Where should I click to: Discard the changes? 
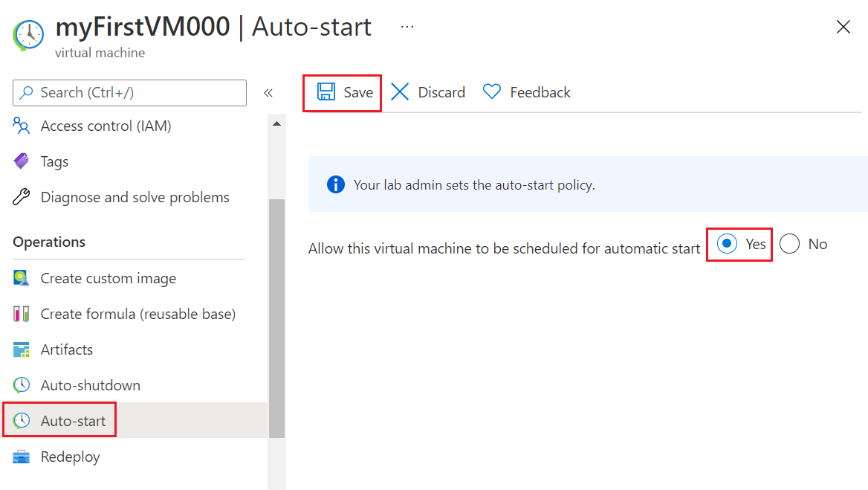click(x=428, y=92)
